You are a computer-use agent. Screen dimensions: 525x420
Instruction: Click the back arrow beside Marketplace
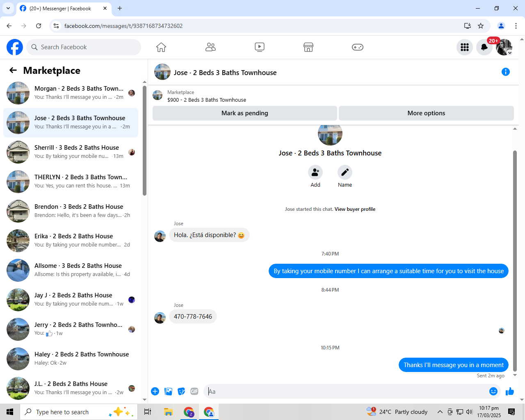tap(13, 71)
